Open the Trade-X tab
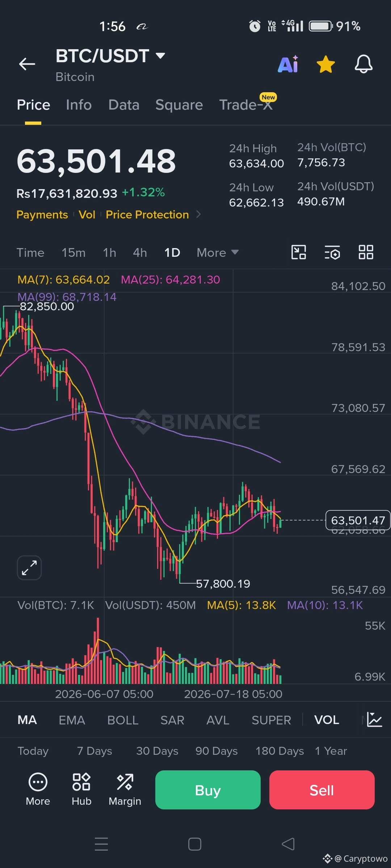This screenshot has width=391, height=868. point(246,105)
